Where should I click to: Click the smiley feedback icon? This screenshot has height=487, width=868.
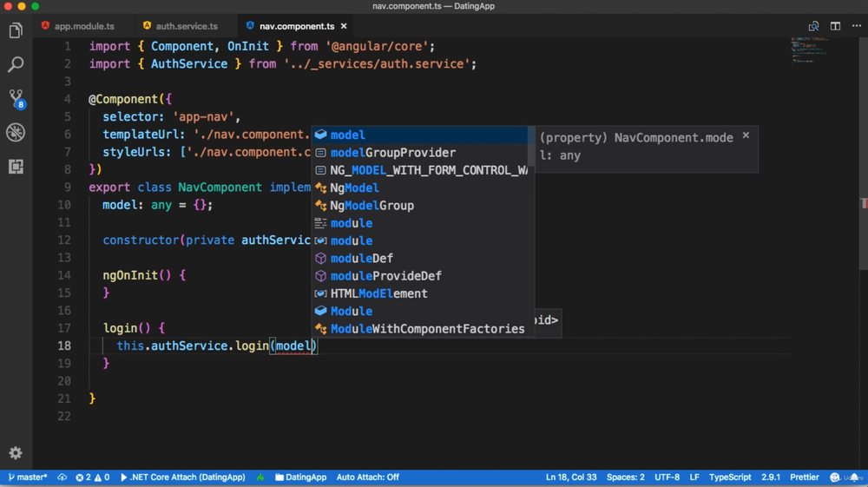[835, 477]
